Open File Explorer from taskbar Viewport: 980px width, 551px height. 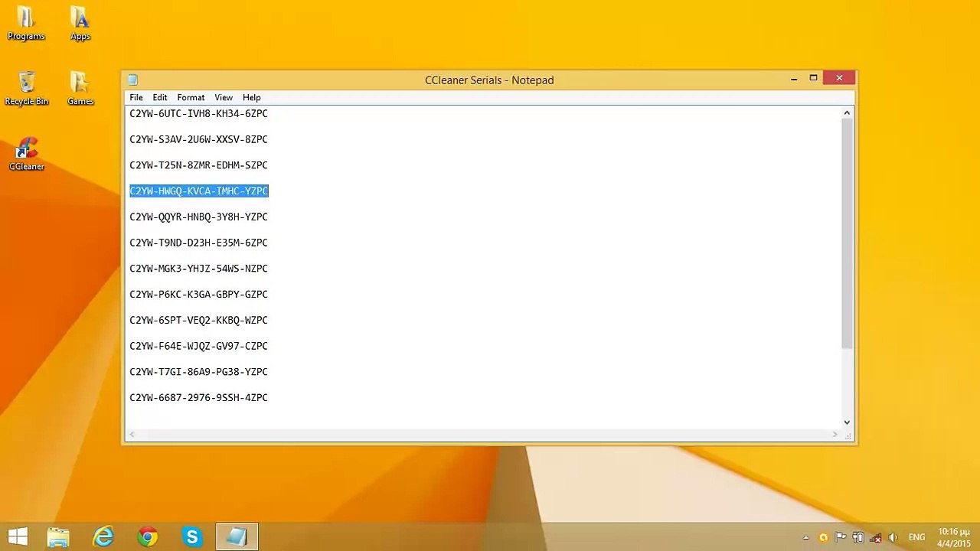coord(58,537)
